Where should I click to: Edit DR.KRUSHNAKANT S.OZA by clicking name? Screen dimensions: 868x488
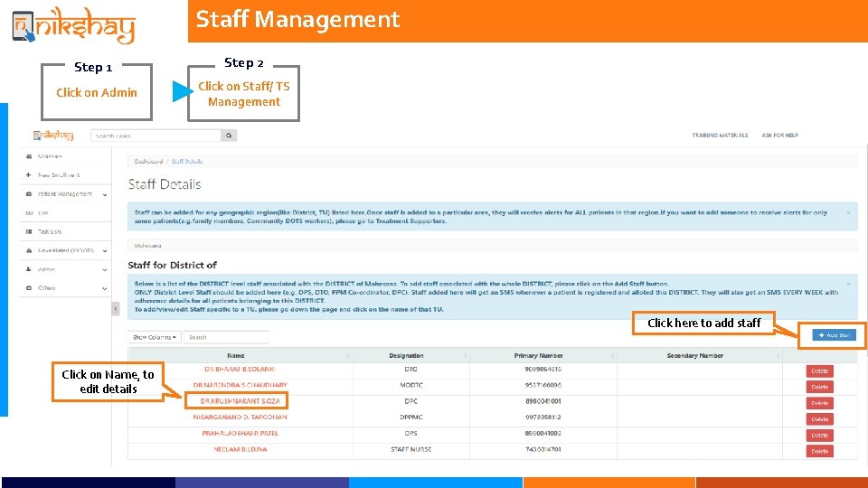[240, 401]
